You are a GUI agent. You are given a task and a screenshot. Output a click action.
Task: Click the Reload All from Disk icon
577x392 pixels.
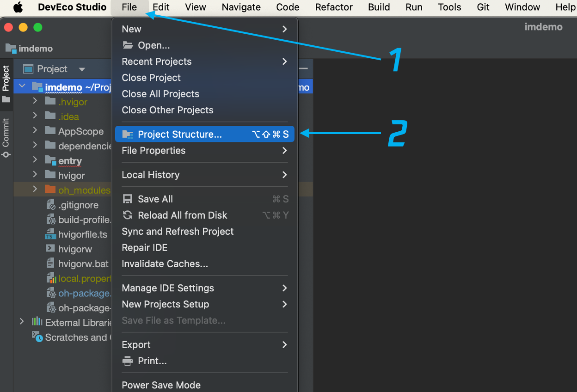pos(127,215)
